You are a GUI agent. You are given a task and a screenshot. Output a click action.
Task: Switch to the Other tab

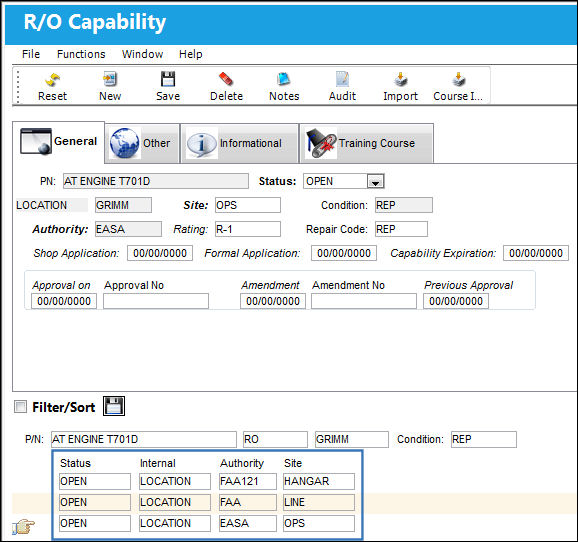[142, 143]
